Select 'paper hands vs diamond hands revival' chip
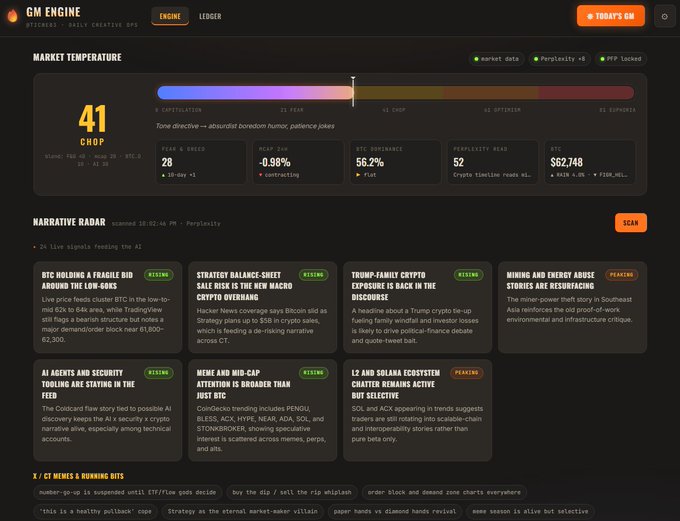Image resolution: width=680 pixels, height=521 pixels. click(395, 511)
